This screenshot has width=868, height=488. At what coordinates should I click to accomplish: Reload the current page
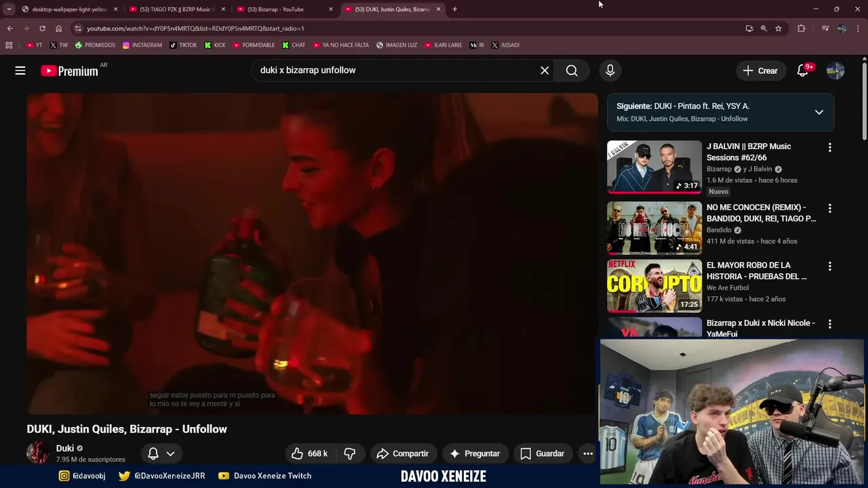tap(42, 28)
